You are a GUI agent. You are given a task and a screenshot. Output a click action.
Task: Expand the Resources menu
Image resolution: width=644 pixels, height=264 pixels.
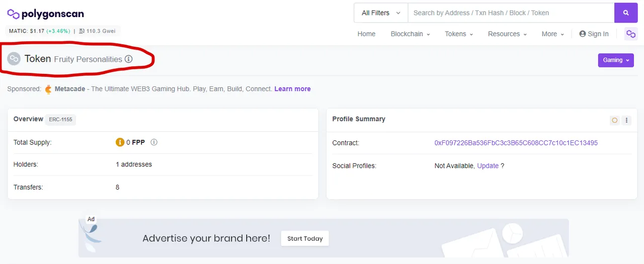[507, 34]
